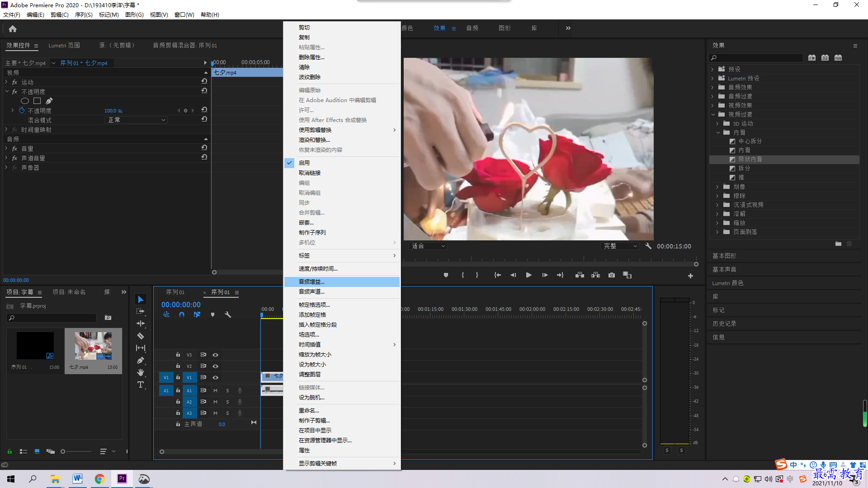Image resolution: width=868 pixels, height=488 pixels.
Task: Expand the 音量 audio effect
Action: [6, 148]
